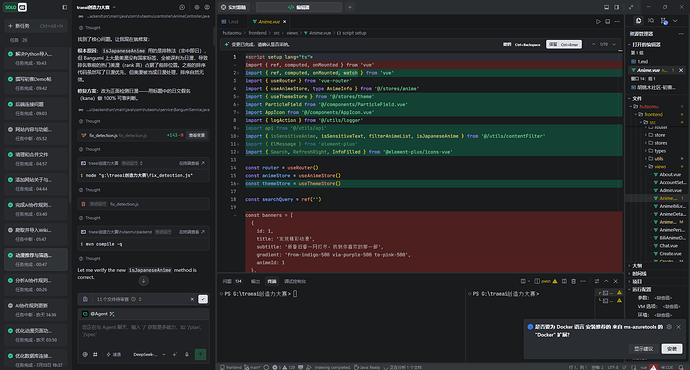Send message with green arrow button
Screen dimensions: 690x370
[200, 354]
